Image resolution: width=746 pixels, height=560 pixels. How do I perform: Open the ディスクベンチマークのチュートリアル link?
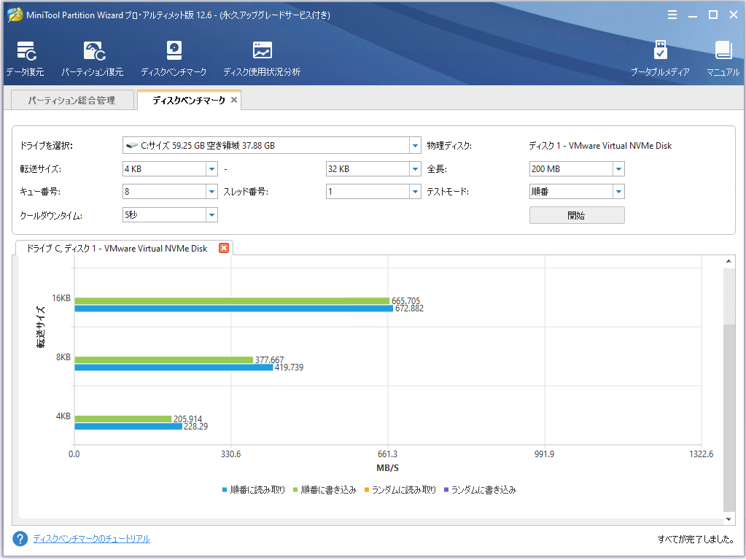pos(91,539)
